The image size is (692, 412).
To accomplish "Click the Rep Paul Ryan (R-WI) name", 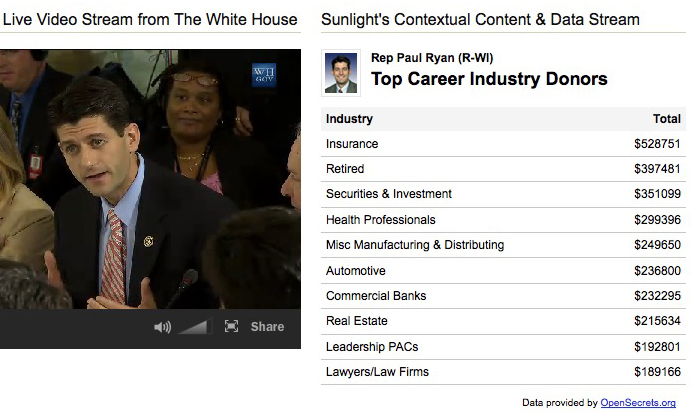I will point(432,58).
